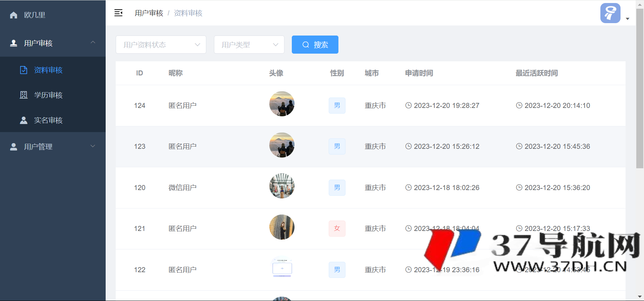The height and width of the screenshot is (301, 644).
Task: Click the avatar thumbnail of user 121
Action: 282,227
